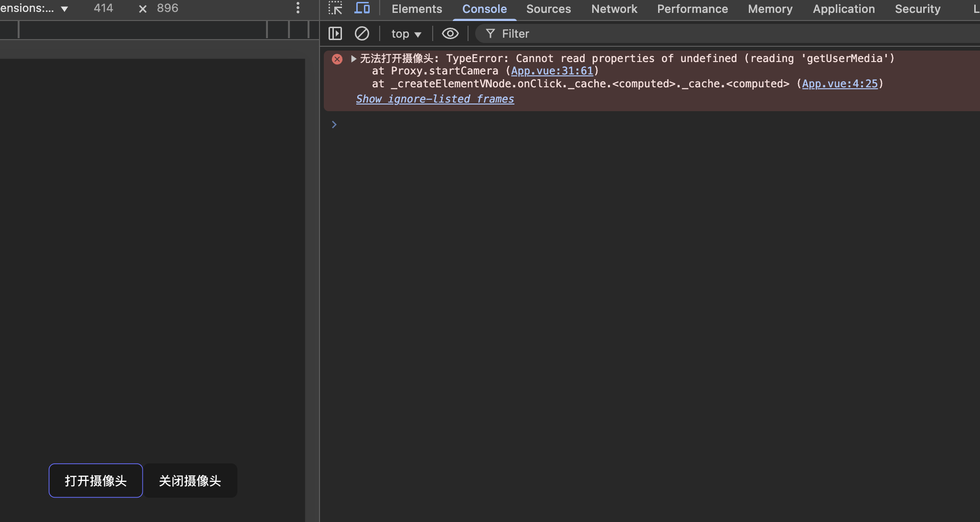The height and width of the screenshot is (522, 980).
Task: Expand the TypeError message details
Action: pyautogui.click(x=353, y=58)
